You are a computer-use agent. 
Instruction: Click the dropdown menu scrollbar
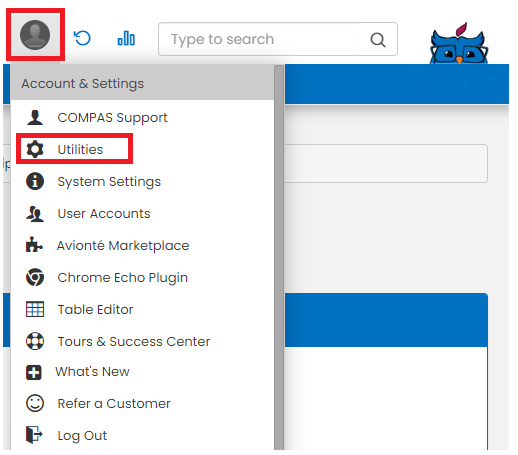coord(279,257)
